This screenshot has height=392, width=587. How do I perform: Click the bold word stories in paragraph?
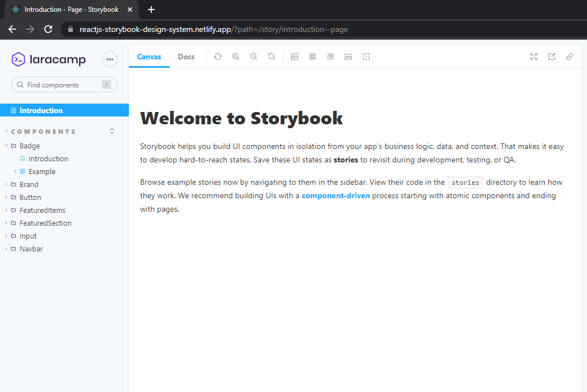(346, 160)
